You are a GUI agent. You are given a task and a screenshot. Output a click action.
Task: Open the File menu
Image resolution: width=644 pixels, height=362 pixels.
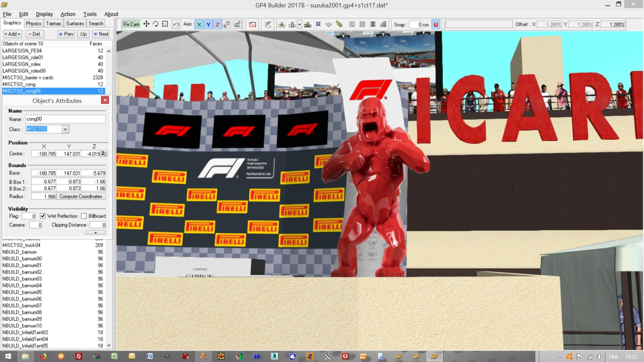[7, 14]
